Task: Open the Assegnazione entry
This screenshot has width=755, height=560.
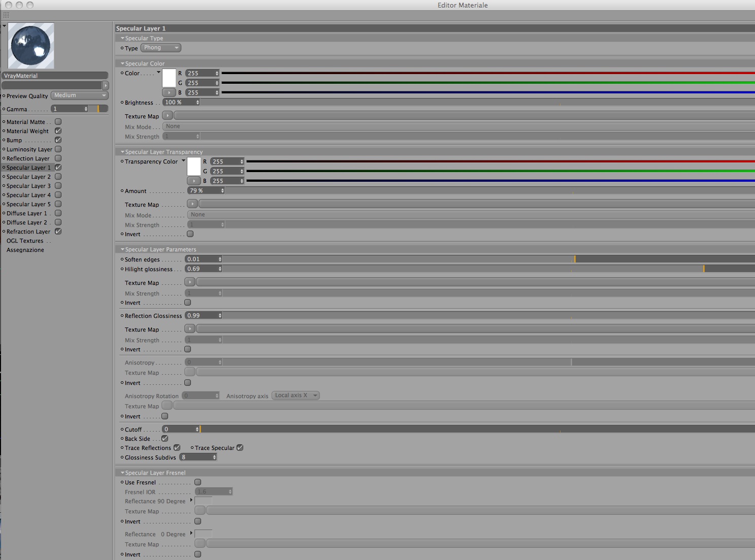Action: click(25, 250)
